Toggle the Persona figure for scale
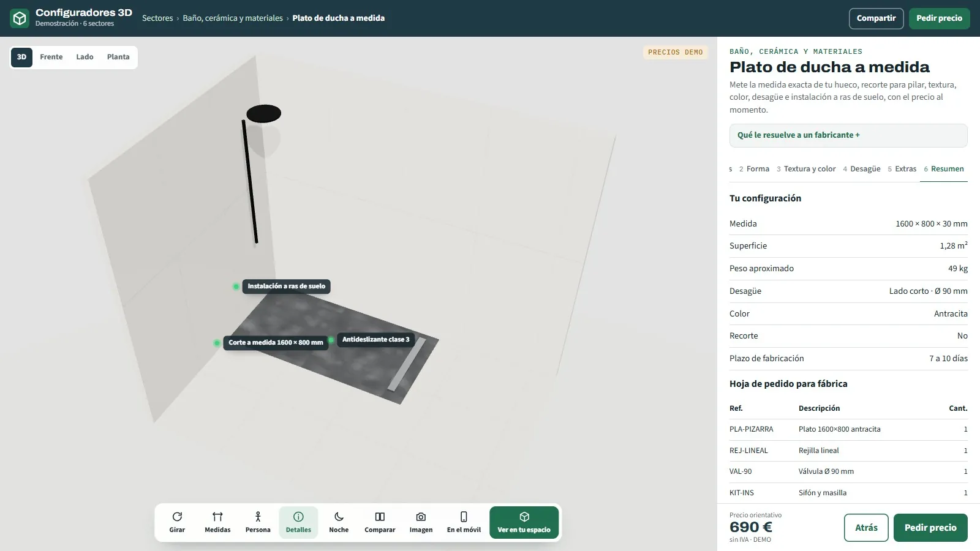 (x=258, y=522)
